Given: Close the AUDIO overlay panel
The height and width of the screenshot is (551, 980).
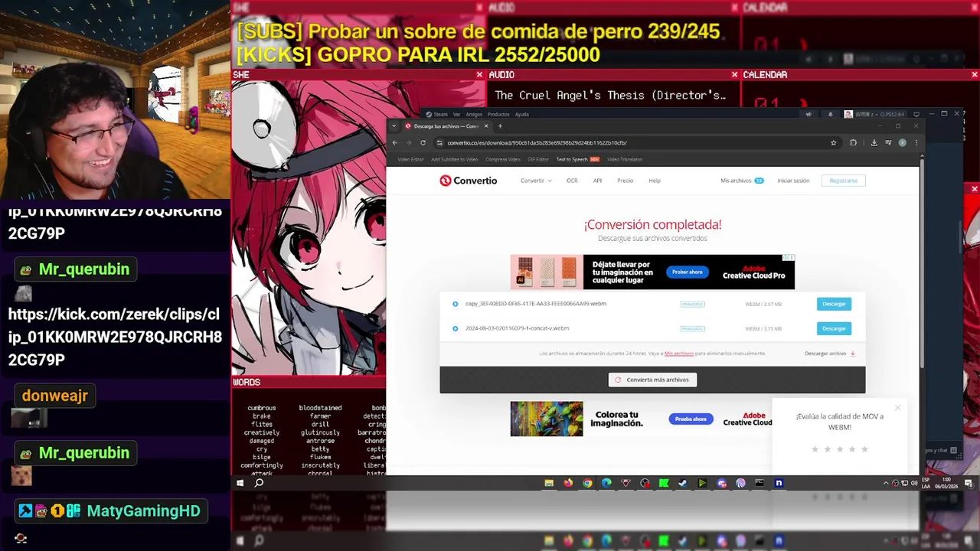Looking at the screenshot, I should pos(734,75).
